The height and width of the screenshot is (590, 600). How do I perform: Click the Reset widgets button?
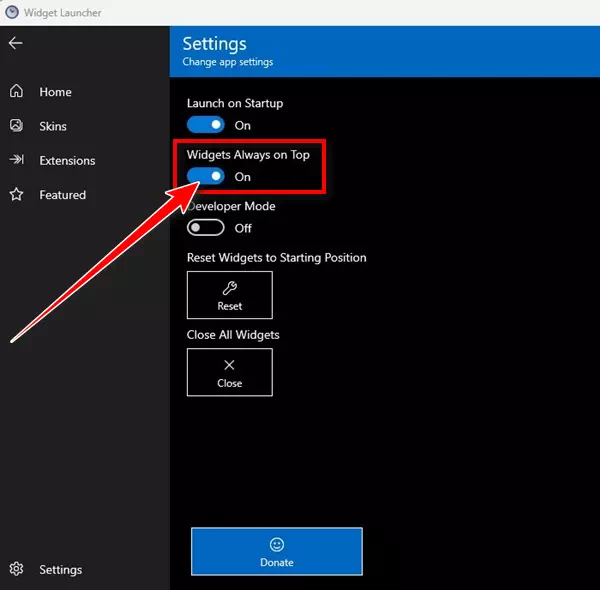click(230, 295)
